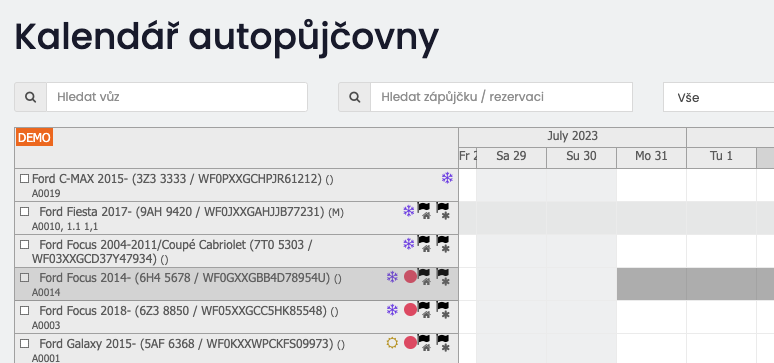Click snowflake icon on Ford Focus 2014- row

tap(392, 277)
